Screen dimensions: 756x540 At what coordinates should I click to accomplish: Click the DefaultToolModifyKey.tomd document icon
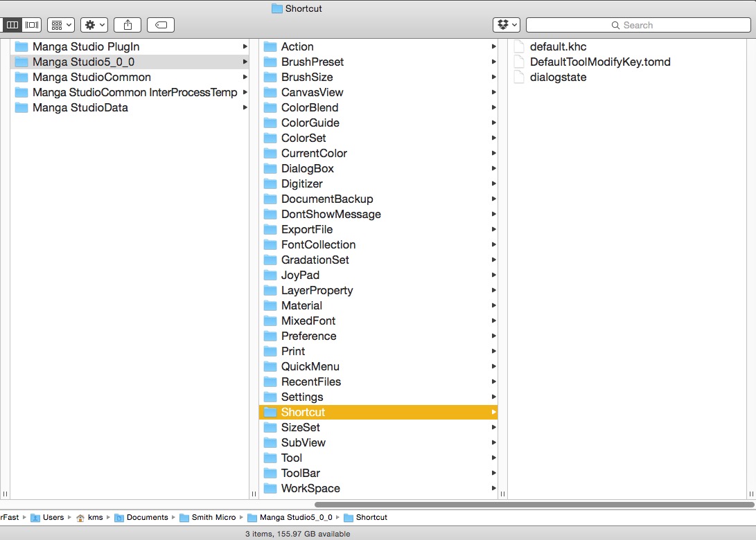tap(519, 62)
